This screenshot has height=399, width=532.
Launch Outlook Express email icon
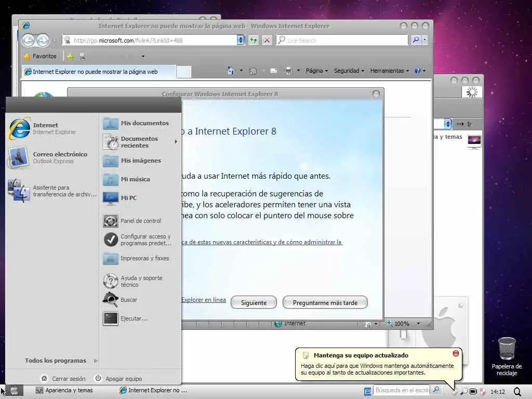[x=18, y=157]
